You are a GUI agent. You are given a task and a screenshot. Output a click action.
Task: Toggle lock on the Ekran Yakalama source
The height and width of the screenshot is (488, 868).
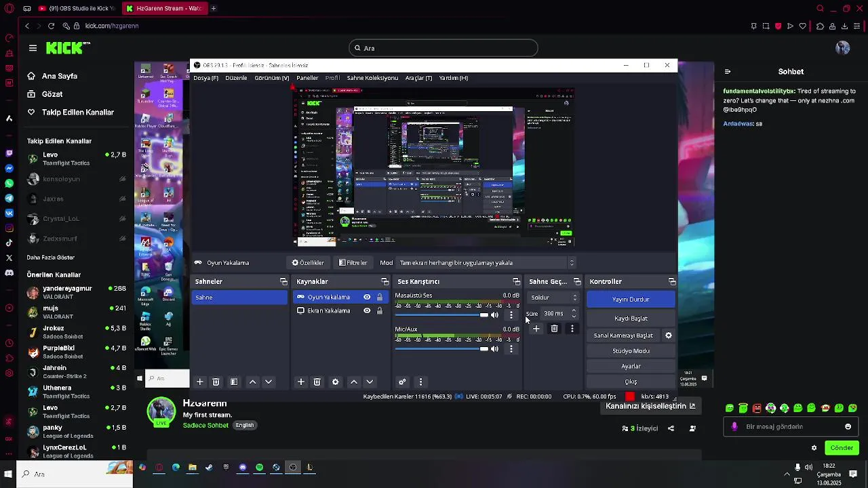(380, 310)
